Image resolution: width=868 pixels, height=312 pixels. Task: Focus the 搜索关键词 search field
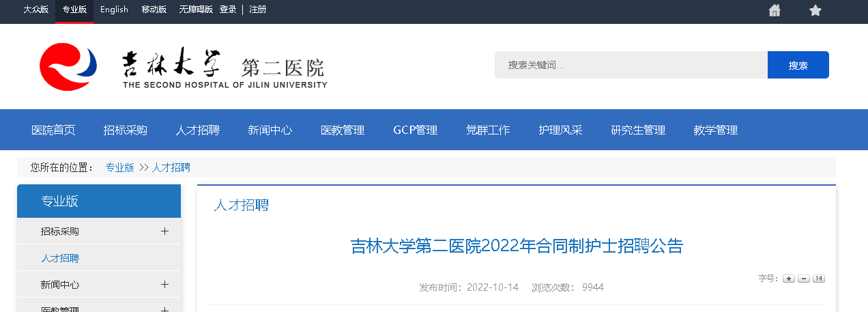(x=631, y=65)
